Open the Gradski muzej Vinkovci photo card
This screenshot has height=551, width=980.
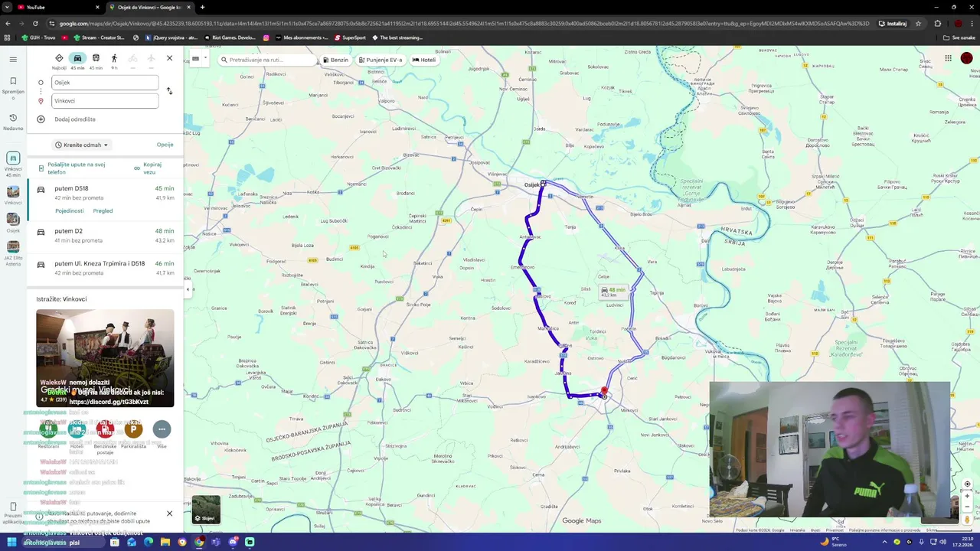coord(105,358)
